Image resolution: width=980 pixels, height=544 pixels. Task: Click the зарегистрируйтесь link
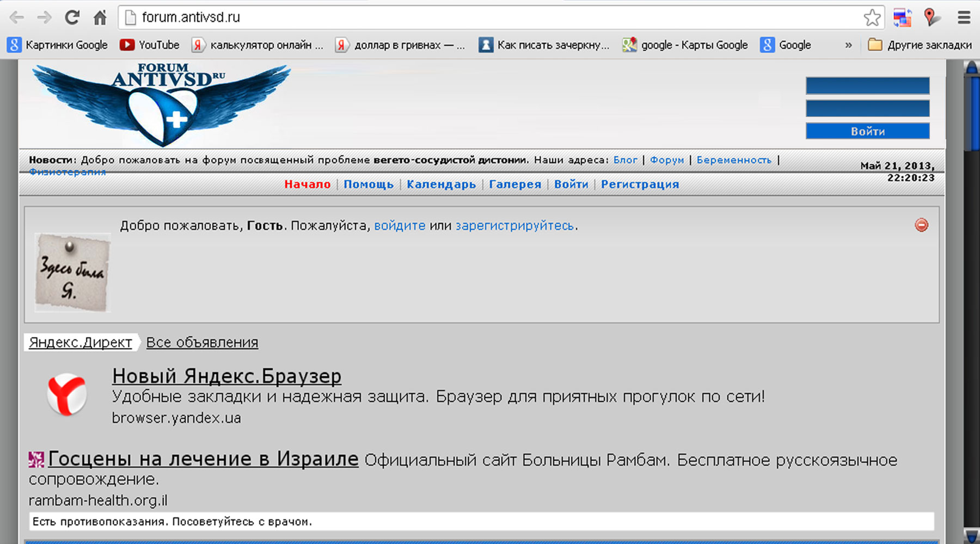pyautogui.click(x=515, y=226)
